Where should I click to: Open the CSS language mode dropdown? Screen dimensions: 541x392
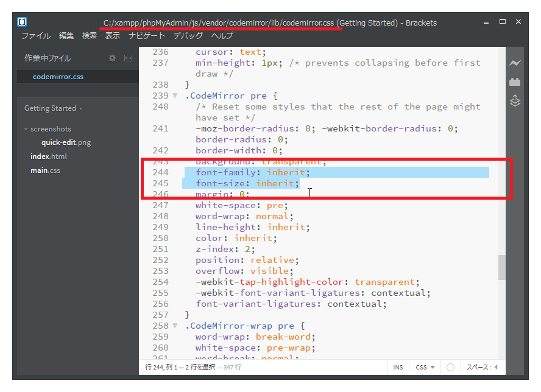point(425,367)
